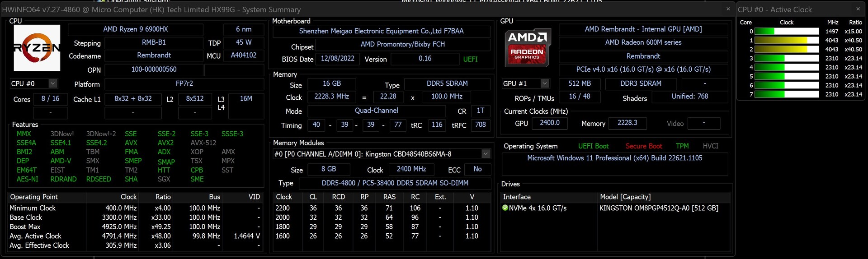Click the Core 1 clock bar

point(787,40)
